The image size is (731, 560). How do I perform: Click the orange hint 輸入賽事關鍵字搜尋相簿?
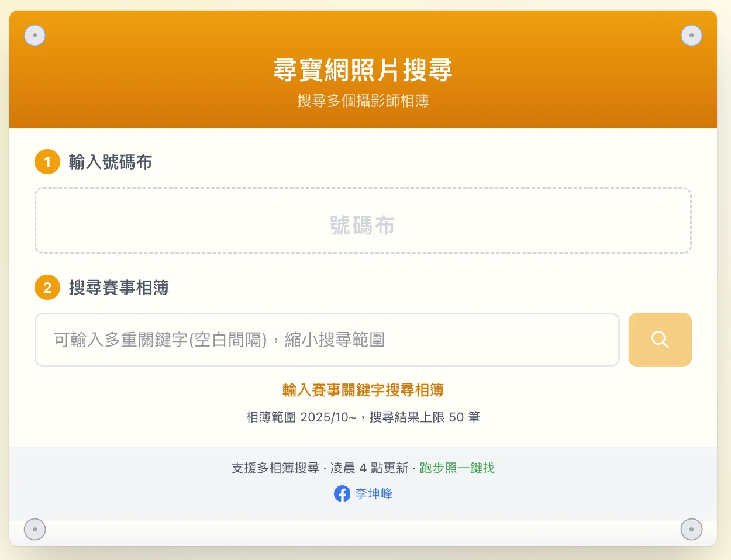point(363,390)
